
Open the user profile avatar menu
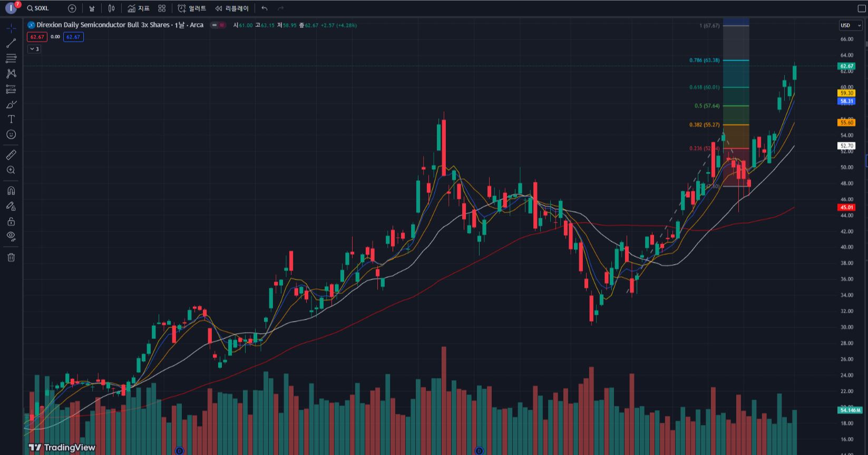(11, 8)
